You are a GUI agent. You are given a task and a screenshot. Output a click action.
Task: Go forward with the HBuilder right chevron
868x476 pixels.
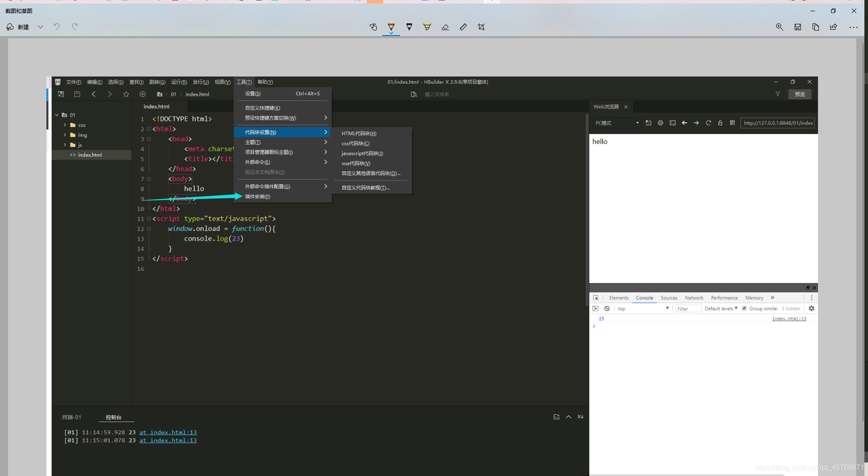(x=110, y=94)
